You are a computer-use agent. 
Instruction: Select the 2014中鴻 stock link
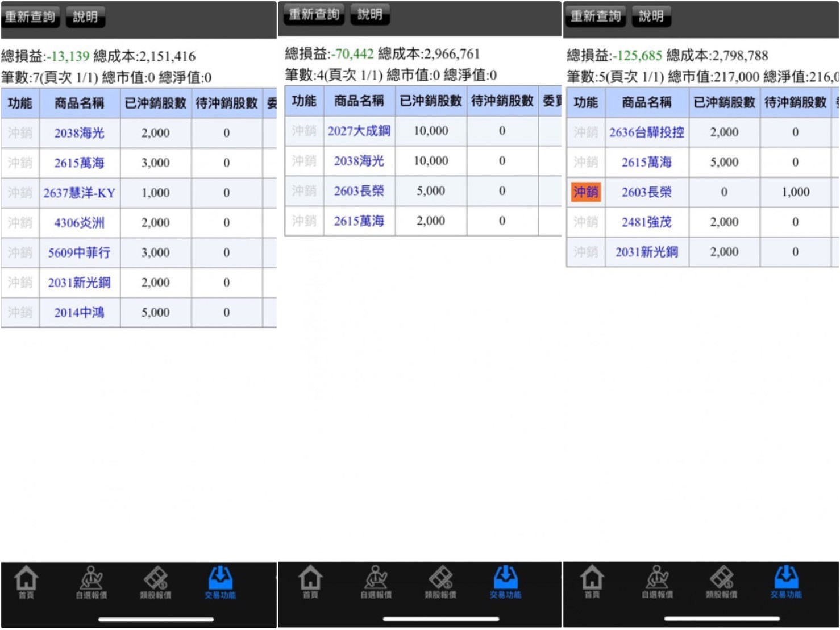click(80, 312)
